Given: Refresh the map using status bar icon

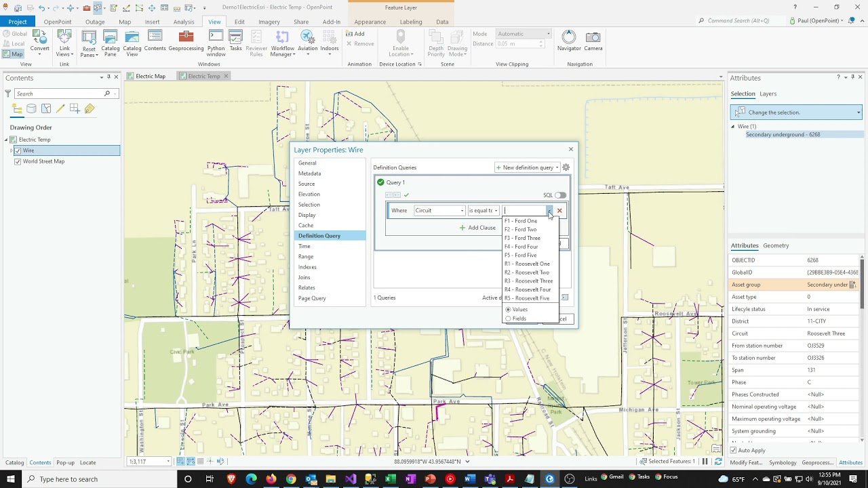Looking at the screenshot, I should [718, 462].
